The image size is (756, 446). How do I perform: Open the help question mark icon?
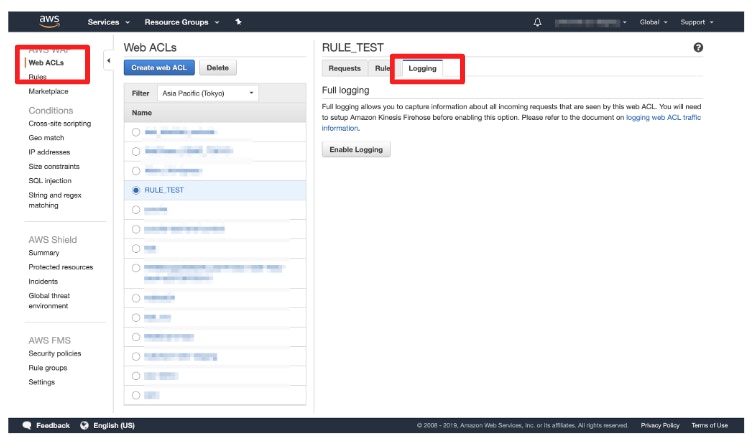pos(698,47)
